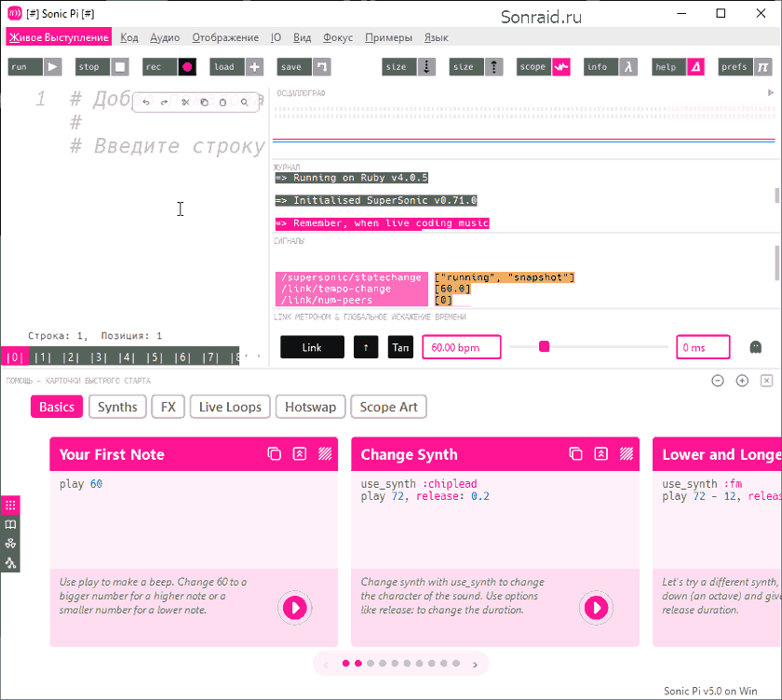
Task: Click the ghost icon near 0 ms
Action: click(x=756, y=347)
